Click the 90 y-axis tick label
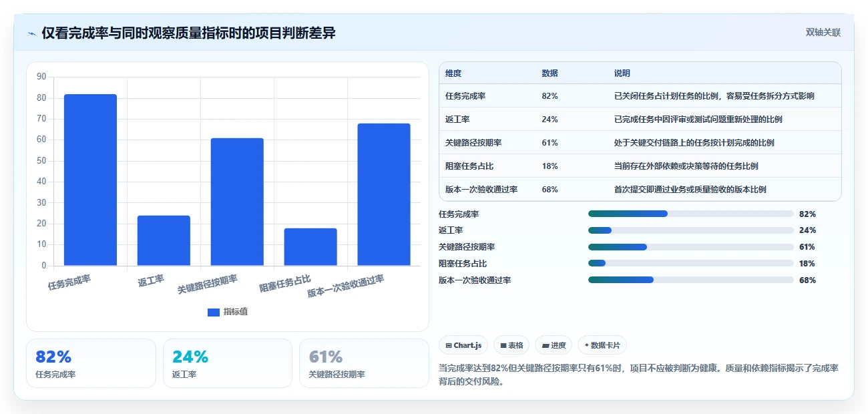Screen dimensions: 868x414 41,77
